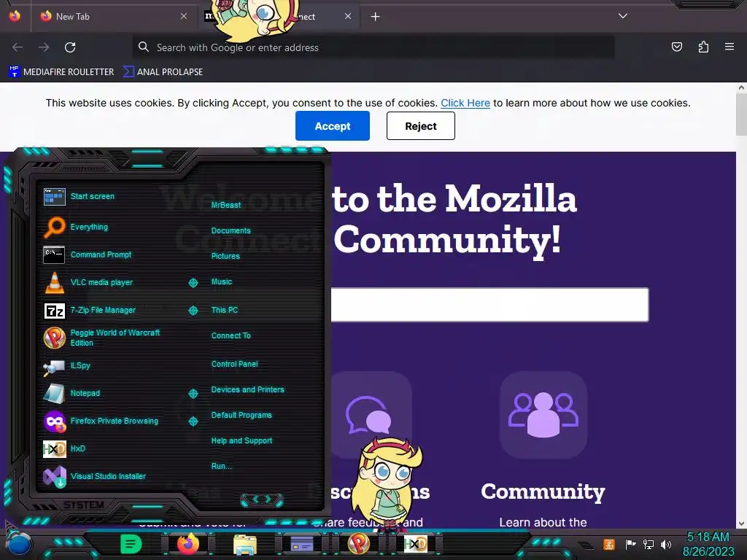Open MrBeast user folder
Image resolution: width=747 pixels, height=560 pixels.
tap(226, 205)
